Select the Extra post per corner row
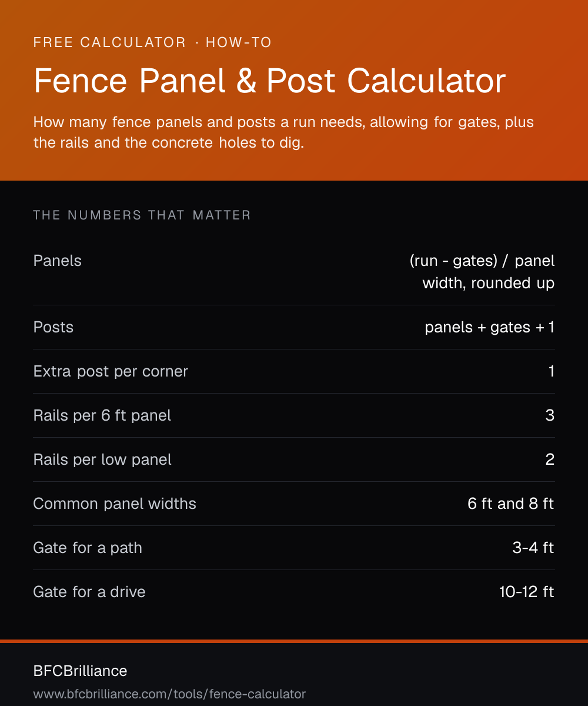 click(x=294, y=371)
